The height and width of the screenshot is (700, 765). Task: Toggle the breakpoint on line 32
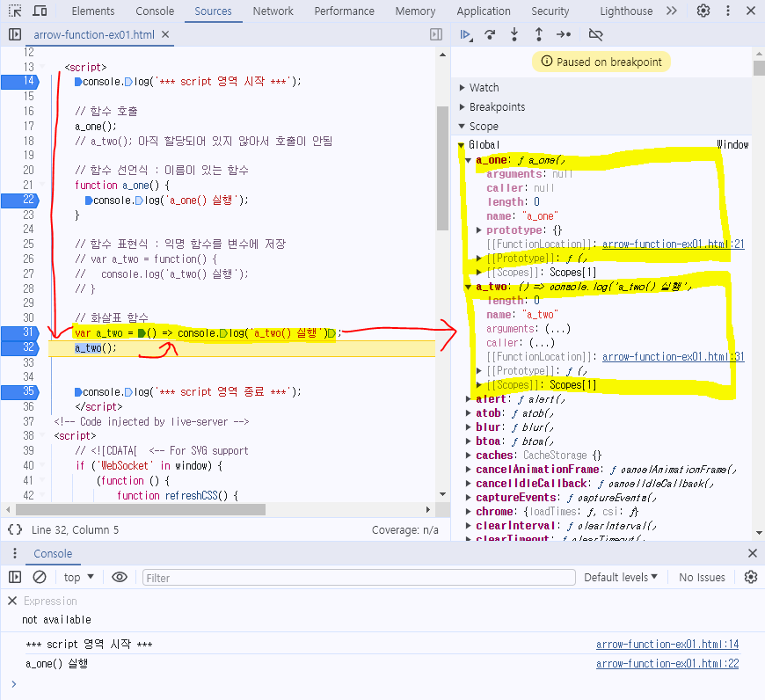tap(20, 348)
